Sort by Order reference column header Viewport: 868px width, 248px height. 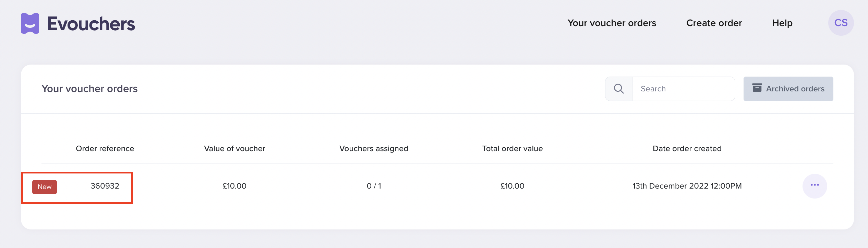pyautogui.click(x=105, y=148)
